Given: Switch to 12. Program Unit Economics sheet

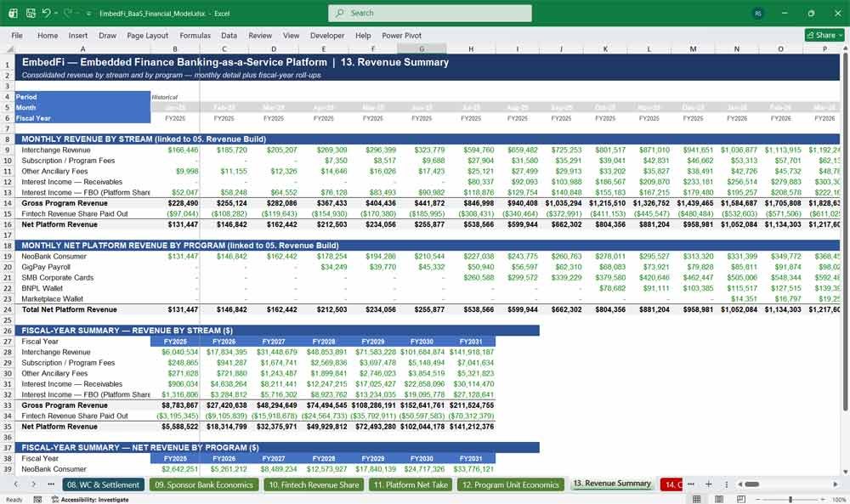Looking at the screenshot, I should tap(510, 484).
